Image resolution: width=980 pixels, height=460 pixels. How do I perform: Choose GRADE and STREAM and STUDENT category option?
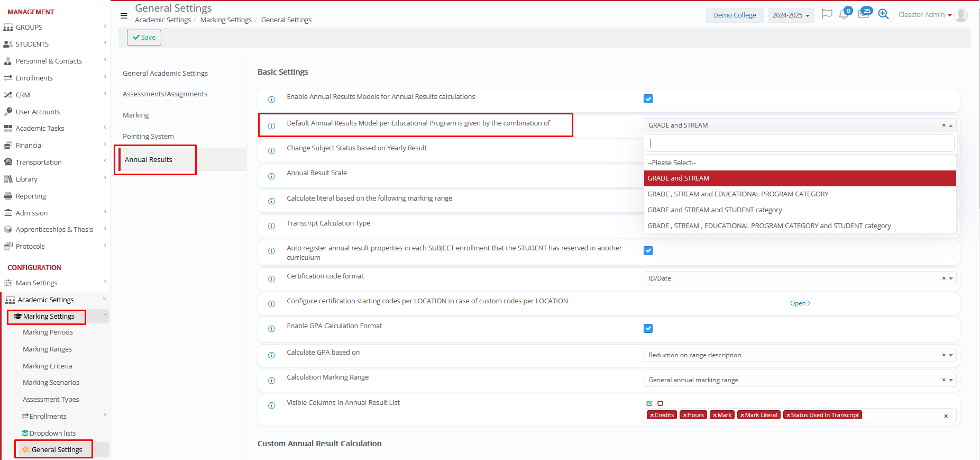click(x=715, y=210)
